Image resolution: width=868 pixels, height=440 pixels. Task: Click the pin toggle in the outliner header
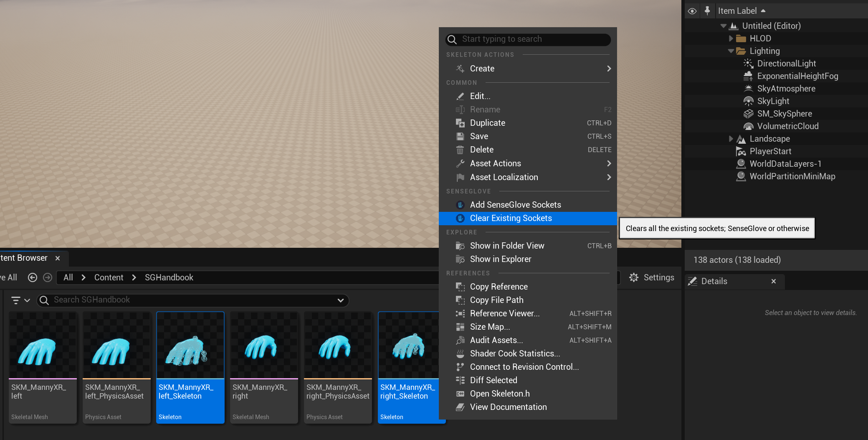click(707, 10)
